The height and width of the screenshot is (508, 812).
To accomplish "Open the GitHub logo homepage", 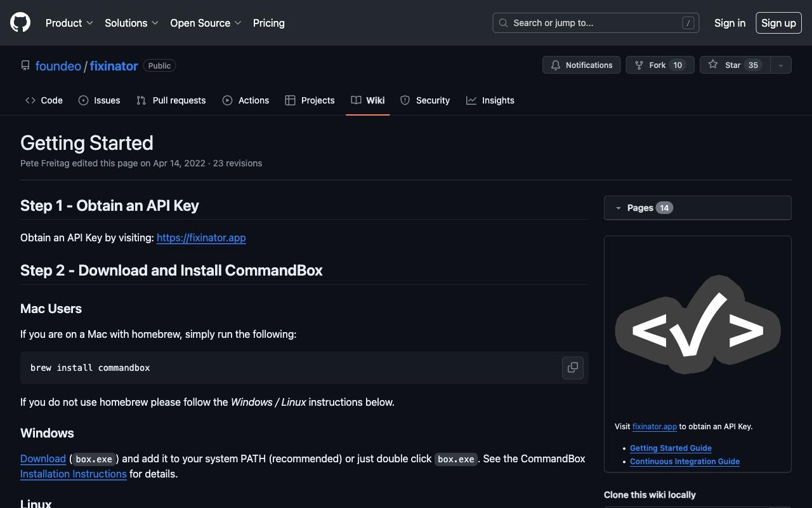I will pyautogui.click(x=20, y=23).
